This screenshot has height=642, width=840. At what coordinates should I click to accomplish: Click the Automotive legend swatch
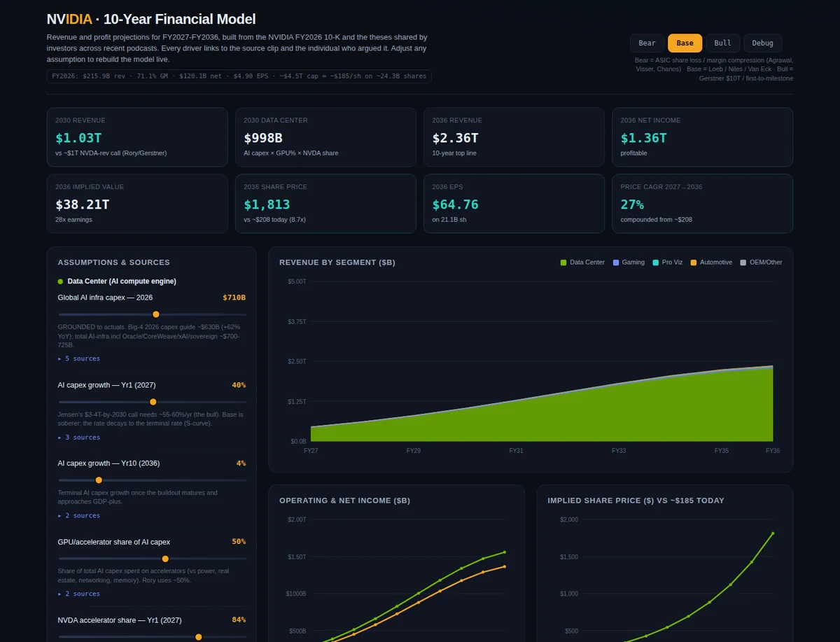pos(694,263)
